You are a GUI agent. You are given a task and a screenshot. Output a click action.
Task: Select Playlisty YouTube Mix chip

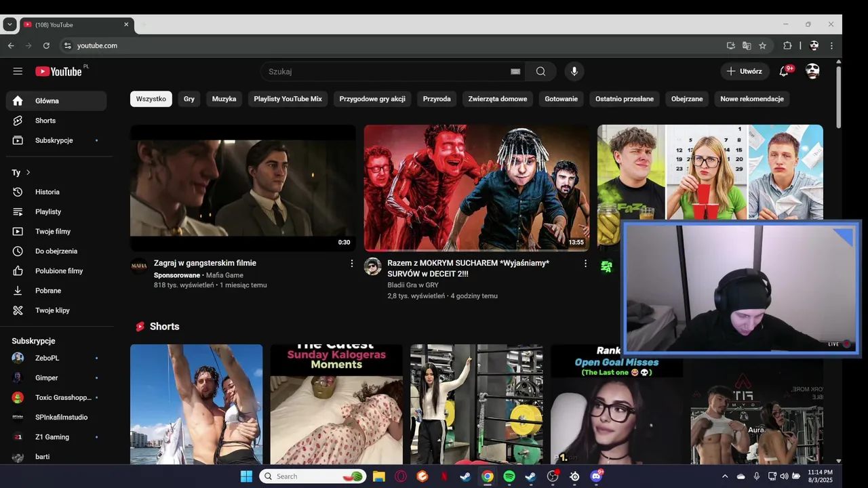[x=288, y=99]
